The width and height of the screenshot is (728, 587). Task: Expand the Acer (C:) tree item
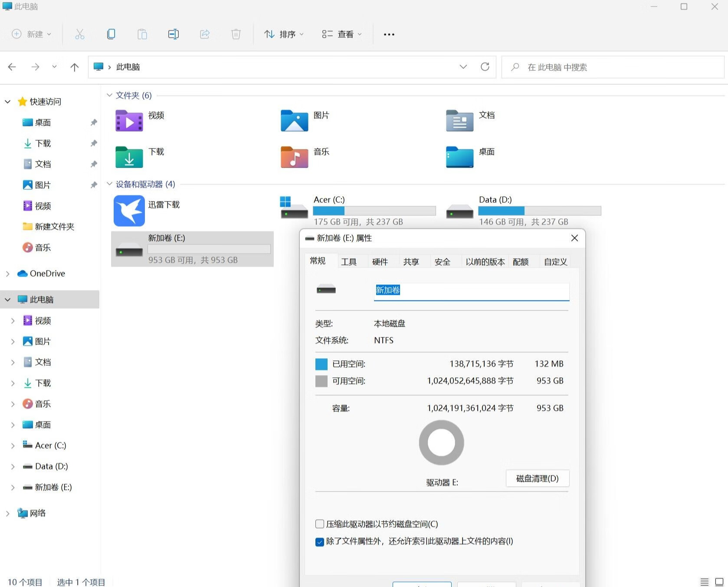click(x=12, y=445)
